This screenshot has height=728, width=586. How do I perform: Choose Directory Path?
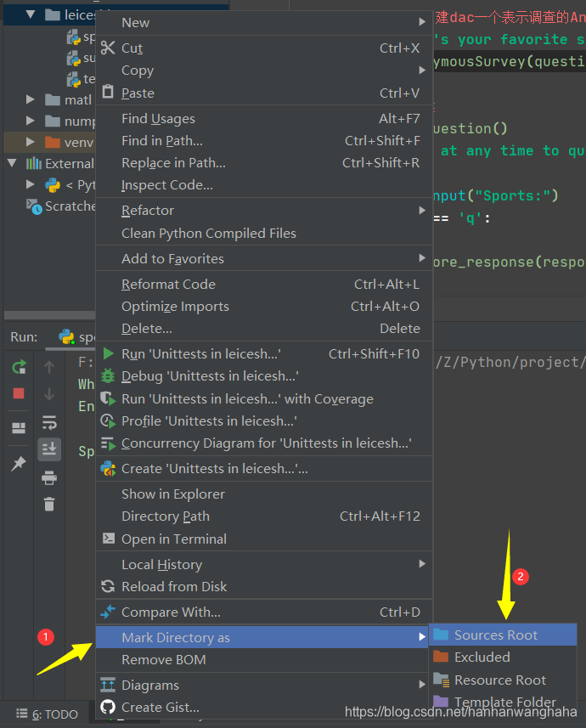pos(264,516)
